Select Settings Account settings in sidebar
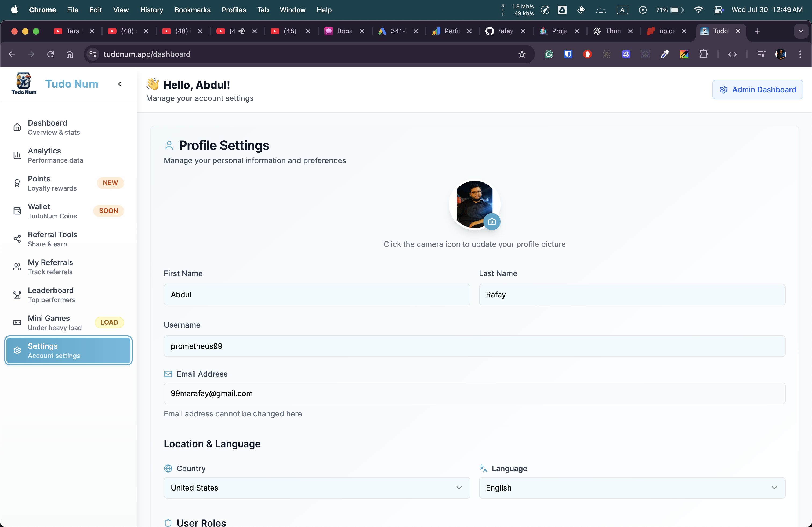 pyautogui.click(x=68, y=350)
